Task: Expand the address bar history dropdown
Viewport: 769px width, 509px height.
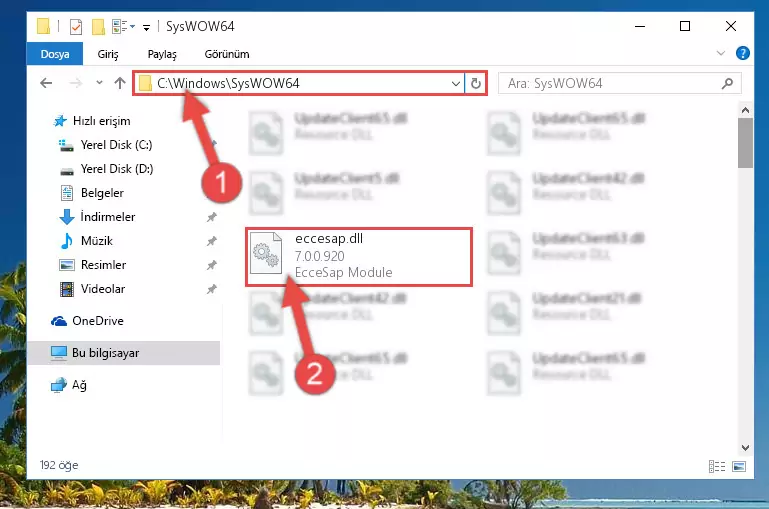Action: coord(456,83)
